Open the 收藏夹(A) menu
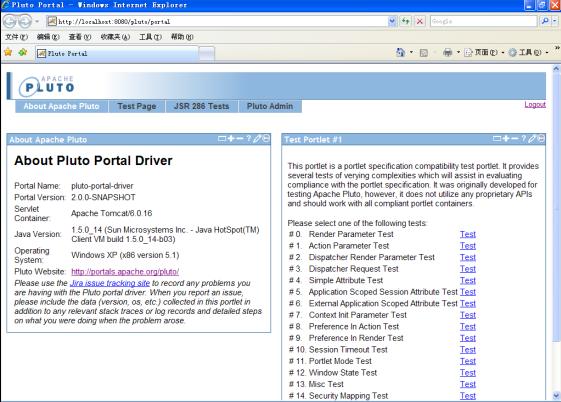561x402 pixels. pyautogui.click(x=115, y=37)
